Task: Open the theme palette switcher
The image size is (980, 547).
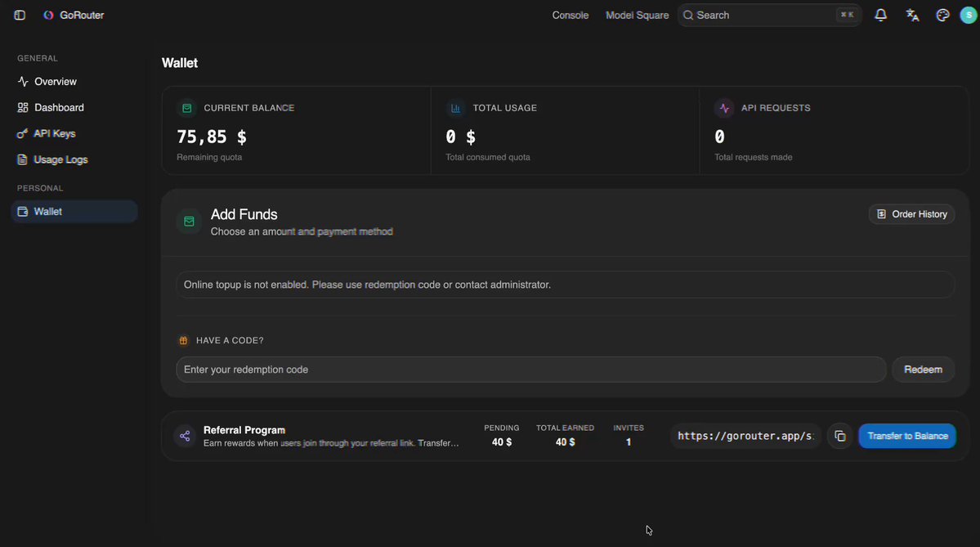Action: pos(942,15)
